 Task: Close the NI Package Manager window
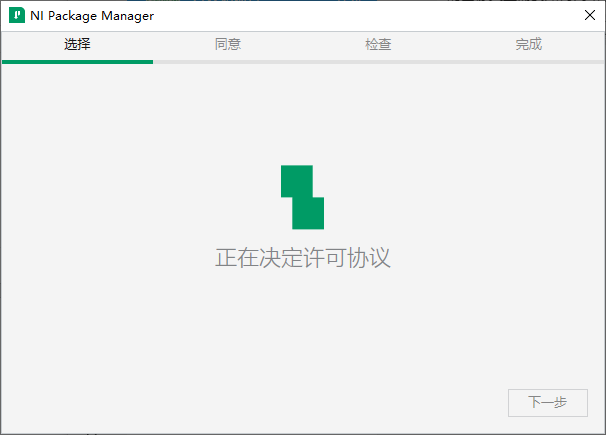(589, 16)
